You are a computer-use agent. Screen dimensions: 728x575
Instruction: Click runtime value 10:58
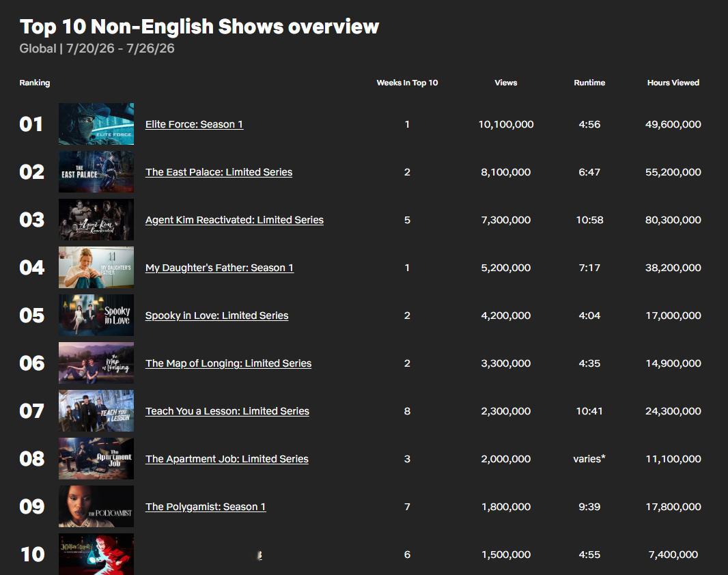coord(589,220)
